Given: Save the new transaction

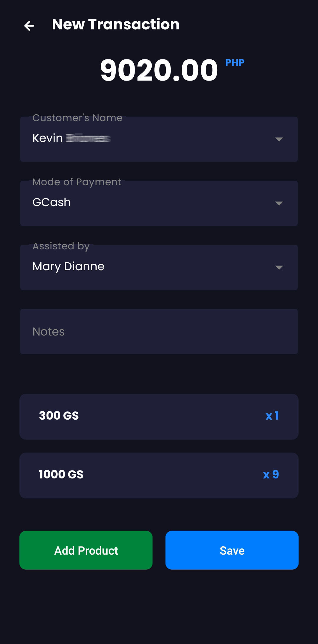Looking at the screenshot, I should (x=232, y=550).
